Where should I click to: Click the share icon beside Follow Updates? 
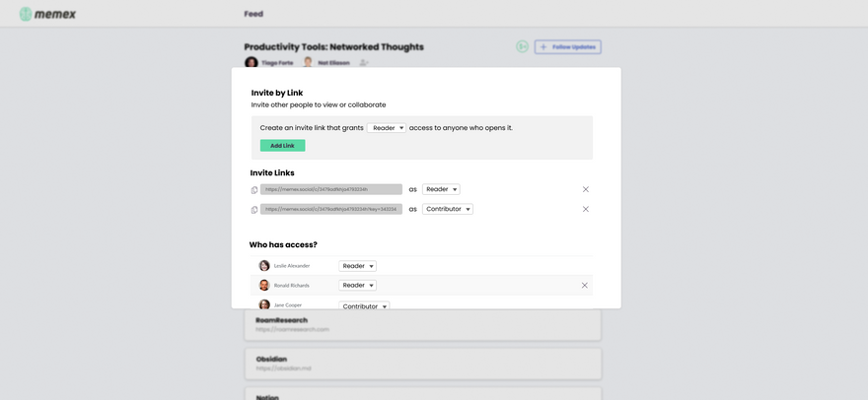(522, 46)
